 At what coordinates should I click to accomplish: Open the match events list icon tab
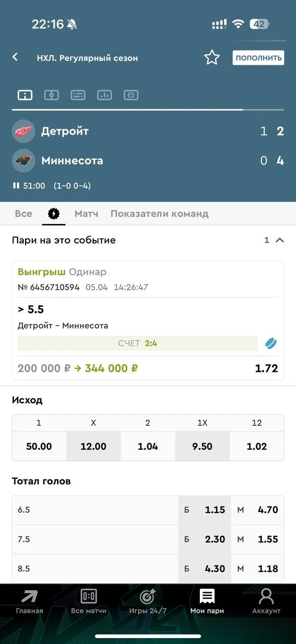point(78,95)
